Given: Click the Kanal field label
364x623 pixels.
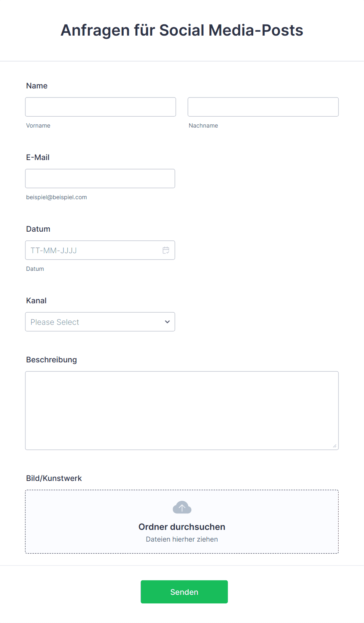Looking at the screenshot, I should [x=36, y=301].
